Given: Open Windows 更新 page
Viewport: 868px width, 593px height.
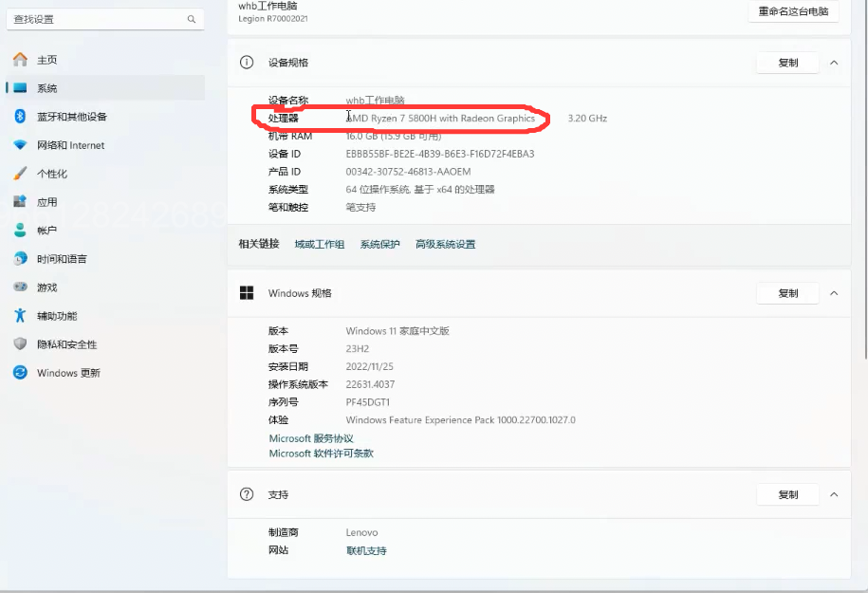Looking at the screenshot, I should coord(105,373).
